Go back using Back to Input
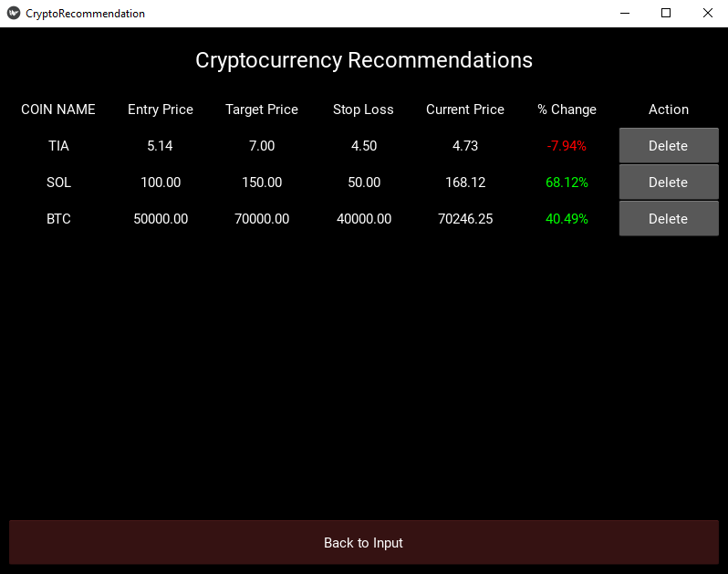 [x=363, y=543]
